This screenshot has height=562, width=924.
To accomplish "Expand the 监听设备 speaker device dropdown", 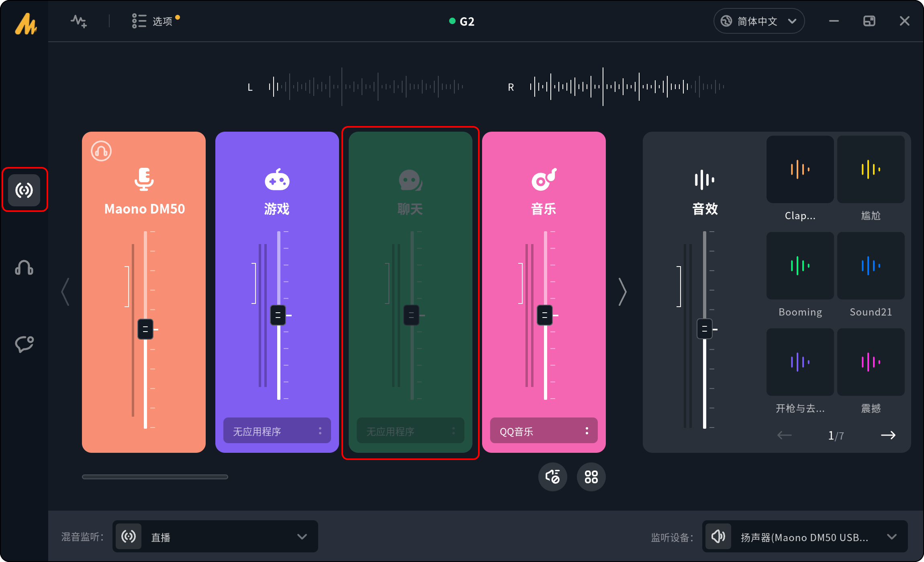I will point(891,537).
